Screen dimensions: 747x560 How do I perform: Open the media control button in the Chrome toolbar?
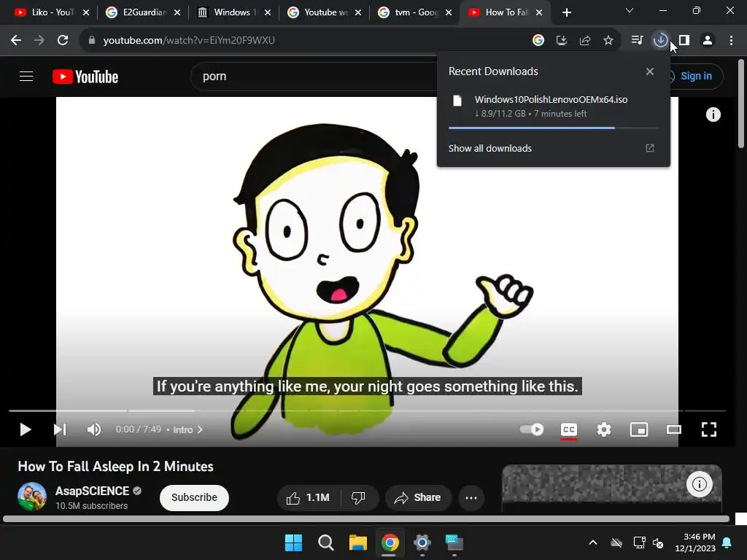(637, 41)
